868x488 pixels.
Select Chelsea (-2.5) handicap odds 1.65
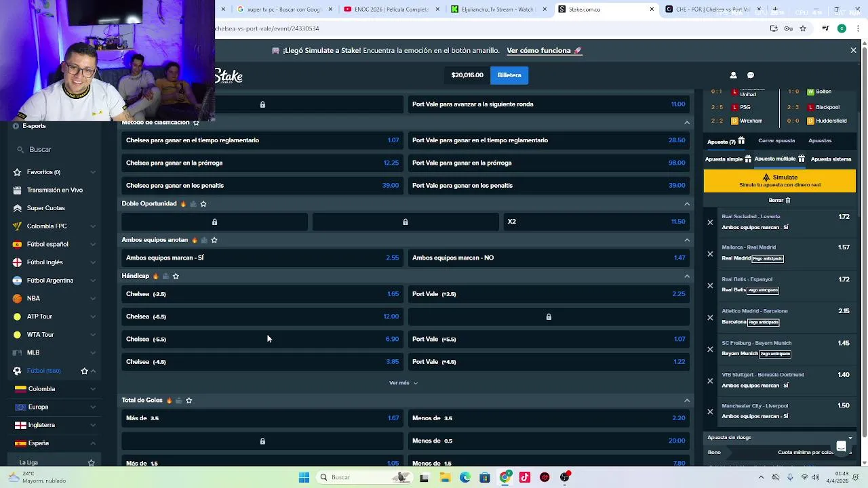coord(262,294)
